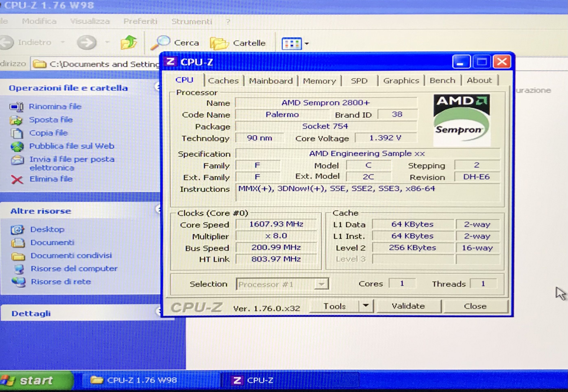568x392 pixels.
Task: Click the Search (Cerca) magnifier icon
Action: tap(161, 43)
